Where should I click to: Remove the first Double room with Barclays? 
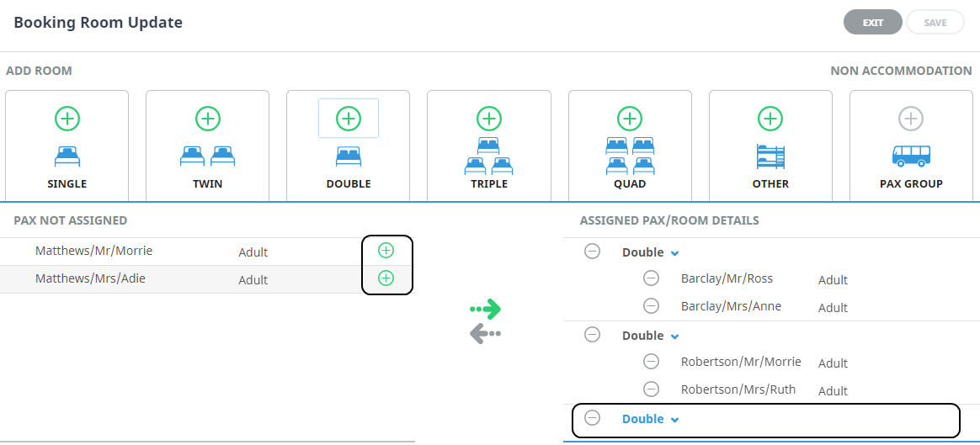pos(593,252)
